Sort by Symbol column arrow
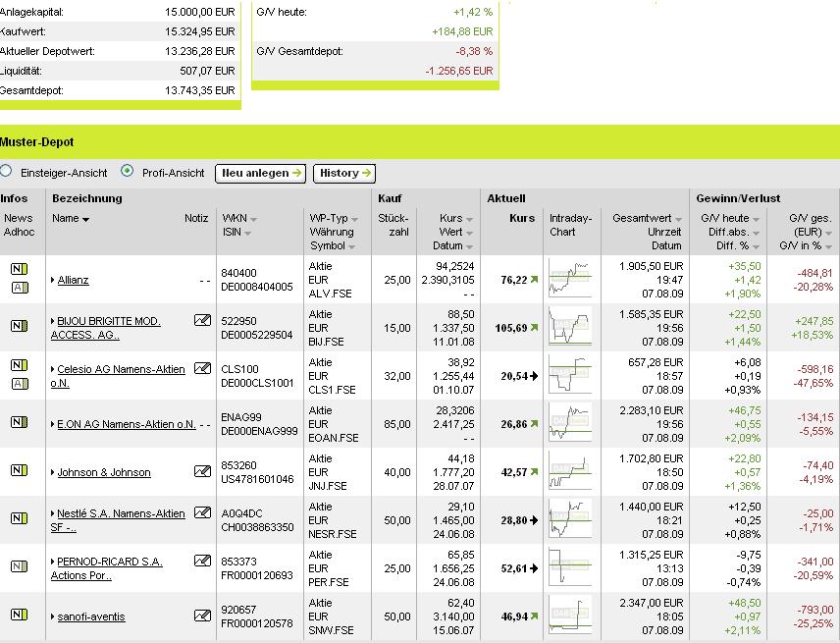 [351, 247]
